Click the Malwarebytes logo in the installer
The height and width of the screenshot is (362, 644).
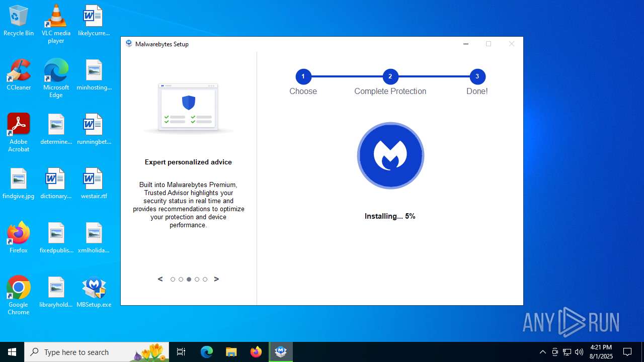[390, 156]
